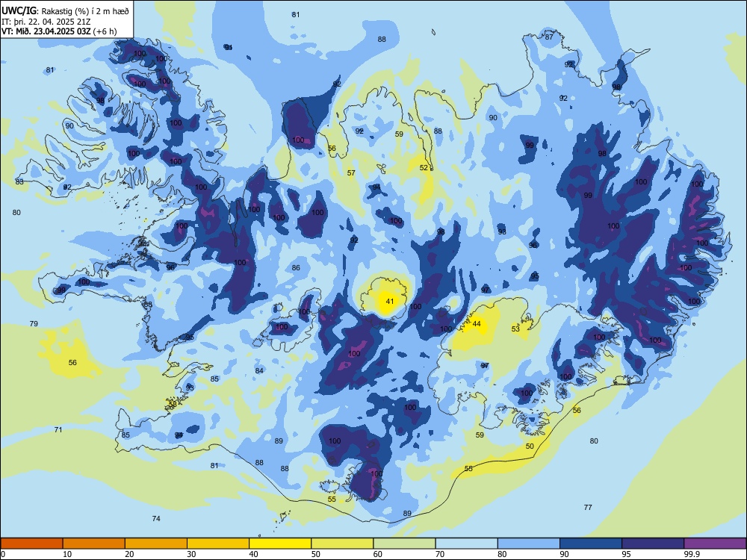Click the 79 value near the west edge

tap(34, 324)
